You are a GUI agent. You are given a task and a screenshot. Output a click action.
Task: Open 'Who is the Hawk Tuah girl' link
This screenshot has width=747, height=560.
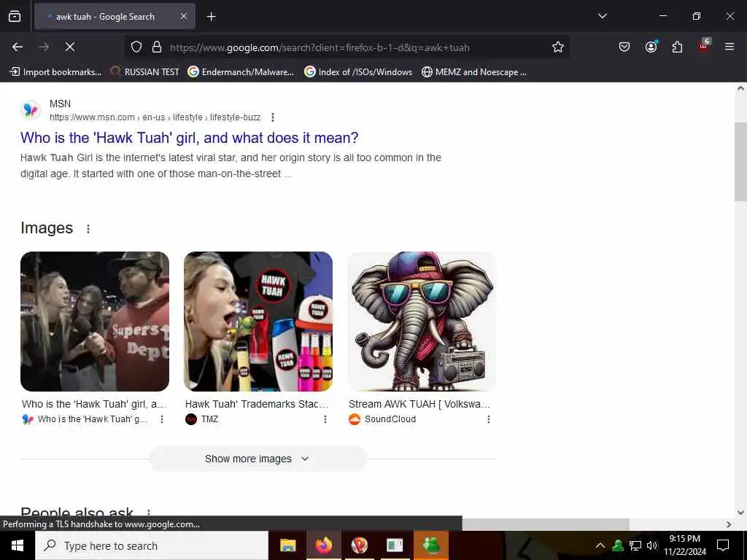point(189,138)
